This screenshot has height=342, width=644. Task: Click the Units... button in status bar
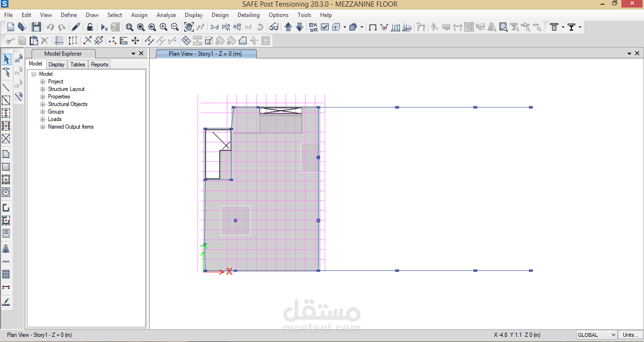tap(630, 335)
